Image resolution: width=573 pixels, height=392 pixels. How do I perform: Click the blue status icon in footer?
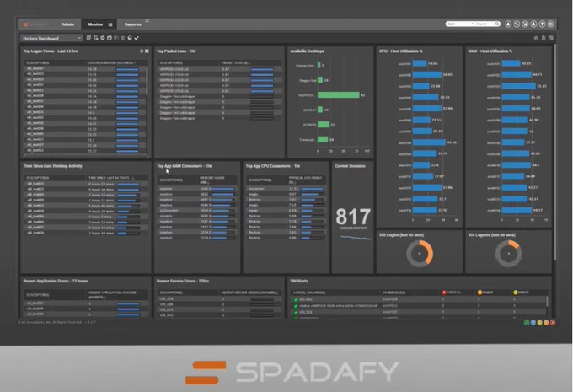[533, 323]
